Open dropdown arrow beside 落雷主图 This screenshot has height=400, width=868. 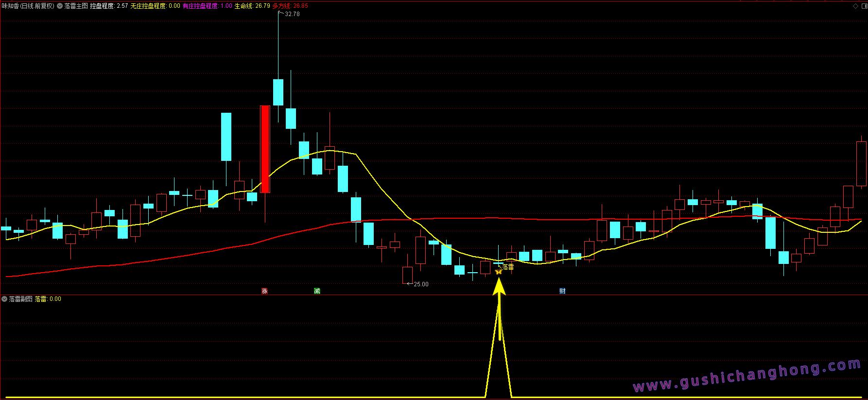point(60,6)
